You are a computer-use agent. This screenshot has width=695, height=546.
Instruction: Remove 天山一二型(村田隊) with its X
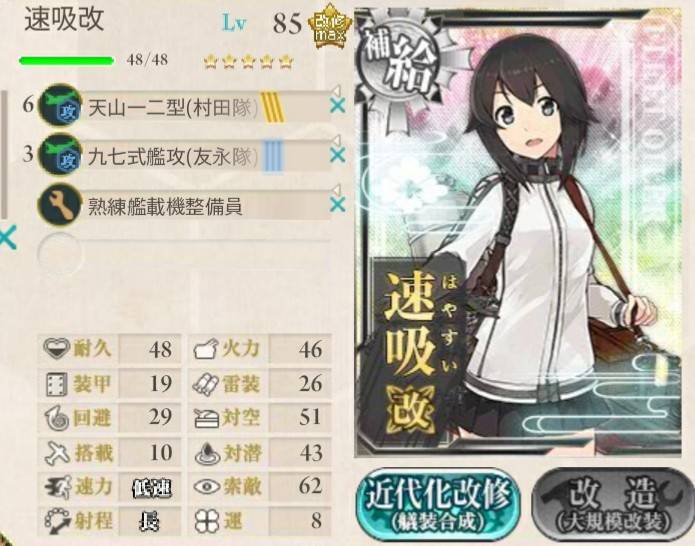pyautogui.click(x=338, y=106)
